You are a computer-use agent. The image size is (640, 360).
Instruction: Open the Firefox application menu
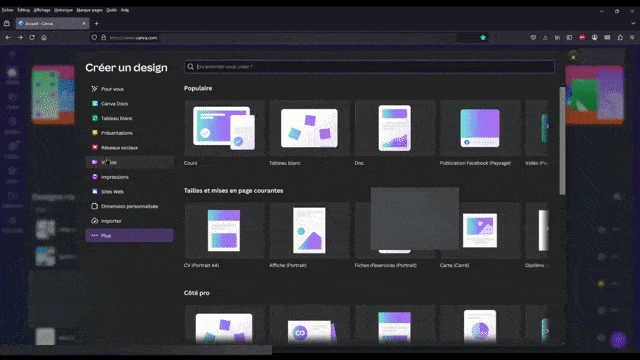click(632, 37)
